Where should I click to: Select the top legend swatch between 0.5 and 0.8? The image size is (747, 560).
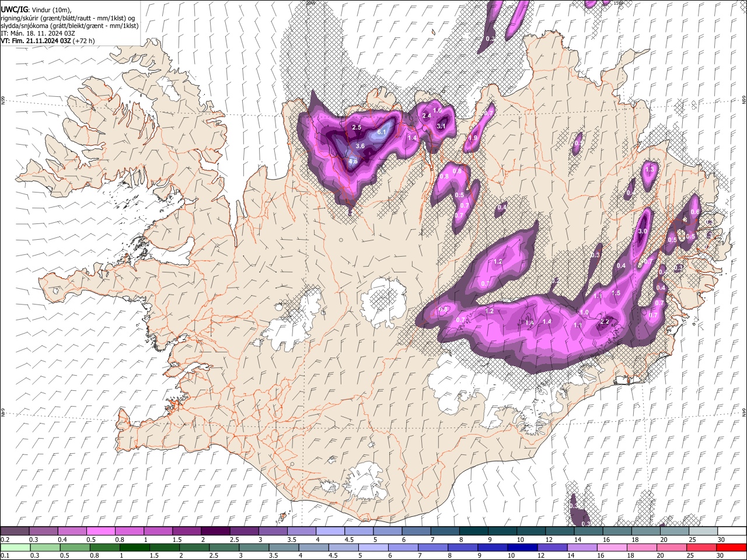100,531
